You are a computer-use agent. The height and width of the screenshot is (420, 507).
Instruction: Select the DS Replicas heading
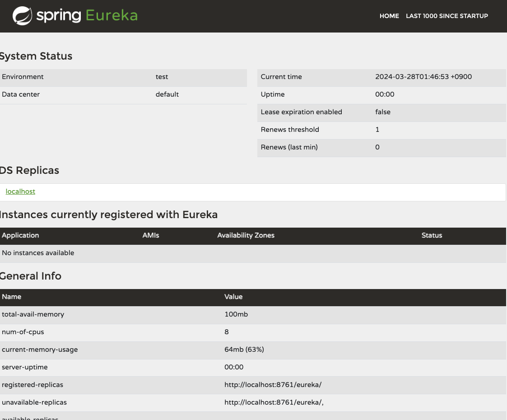(29, 170)
